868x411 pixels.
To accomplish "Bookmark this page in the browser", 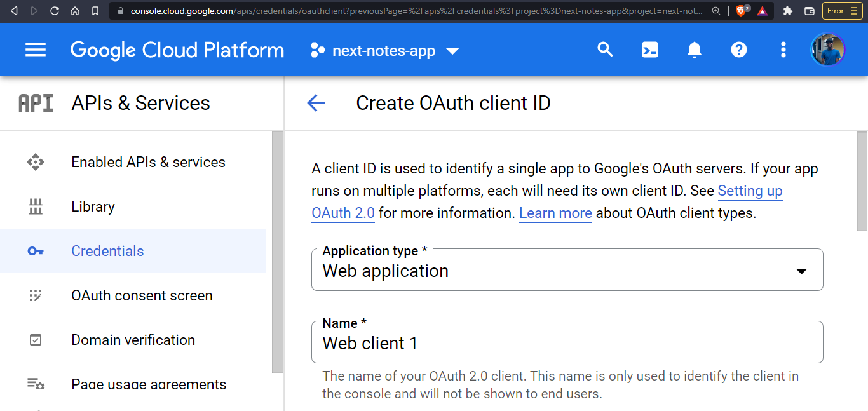I will point(95,11).
